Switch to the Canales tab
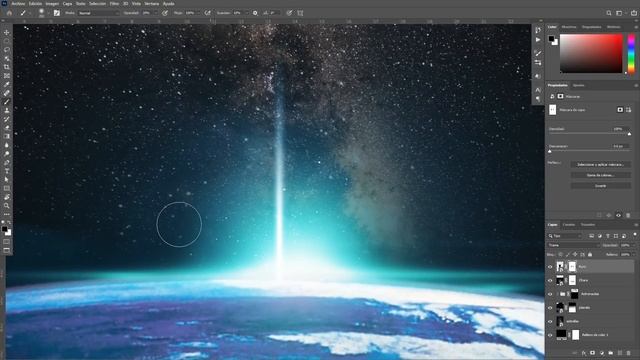 [x=569, y=225]
